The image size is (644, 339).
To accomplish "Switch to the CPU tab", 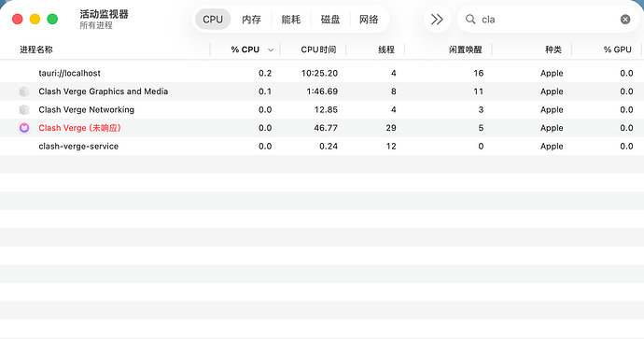I will (213, 20).
